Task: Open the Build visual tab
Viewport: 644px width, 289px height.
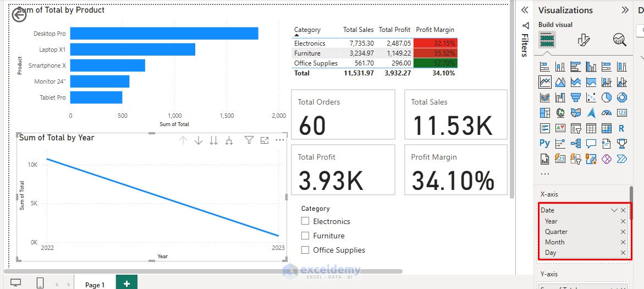Action: point(547,40)
